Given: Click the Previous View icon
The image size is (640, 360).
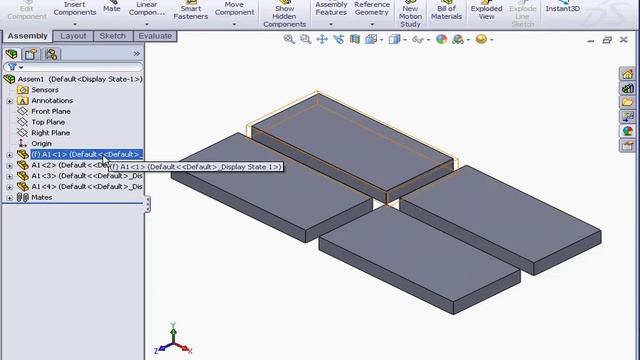Looking at the screenshot, I should [338, 39].
